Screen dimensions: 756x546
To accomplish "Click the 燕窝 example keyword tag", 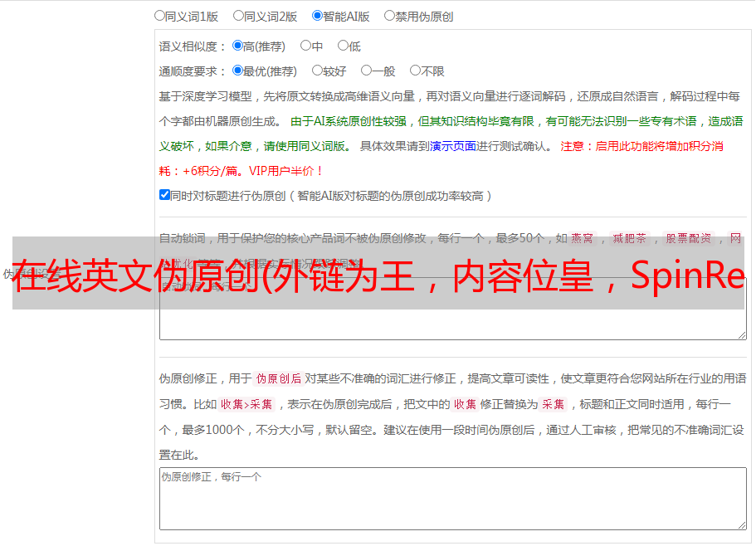I will [583, 238].
